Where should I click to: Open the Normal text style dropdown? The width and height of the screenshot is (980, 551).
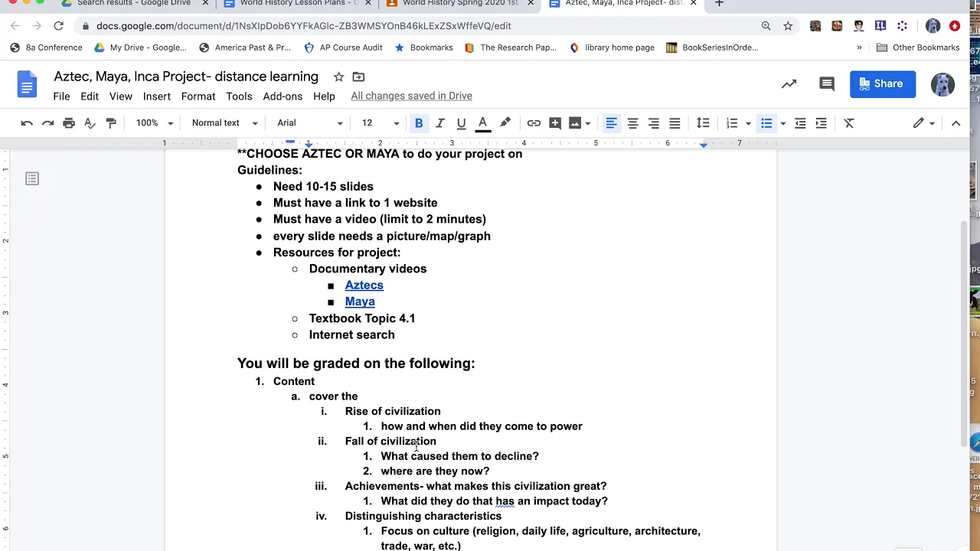coord(224,122)
